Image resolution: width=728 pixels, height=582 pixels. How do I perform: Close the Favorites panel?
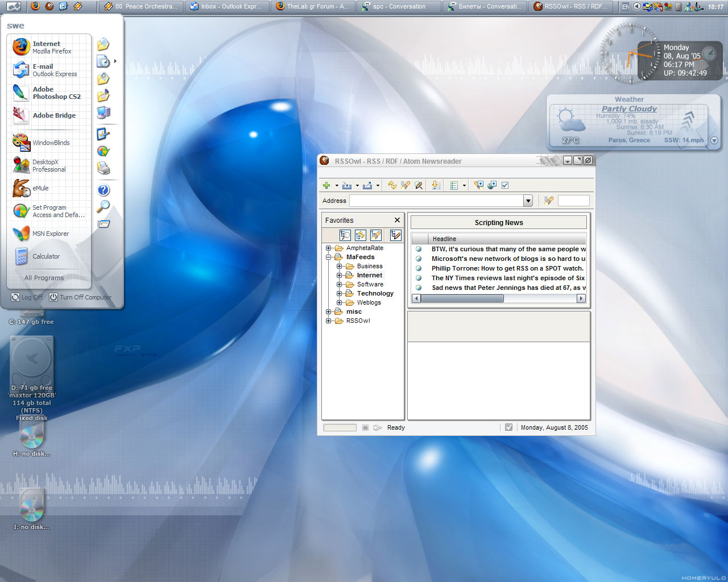click(397, 220)
